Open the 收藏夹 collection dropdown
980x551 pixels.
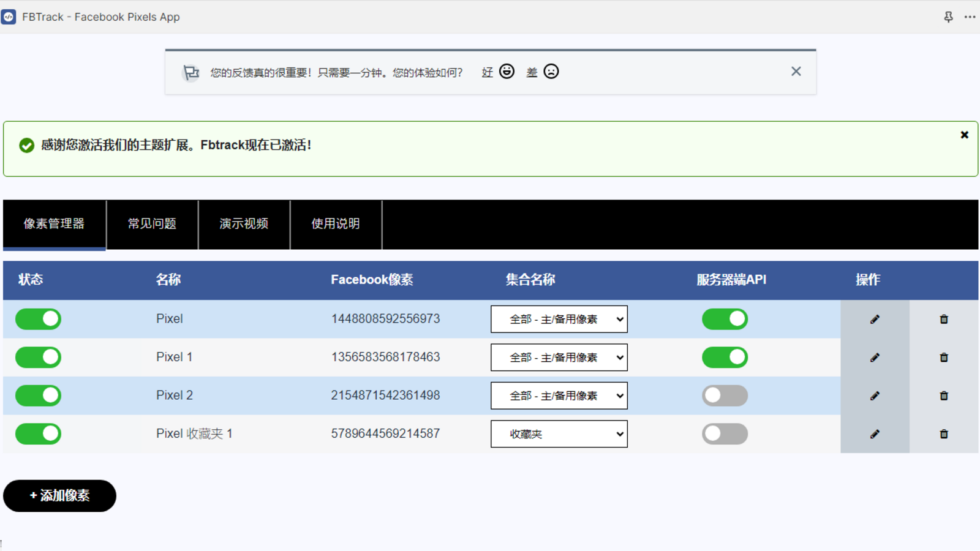559,434
